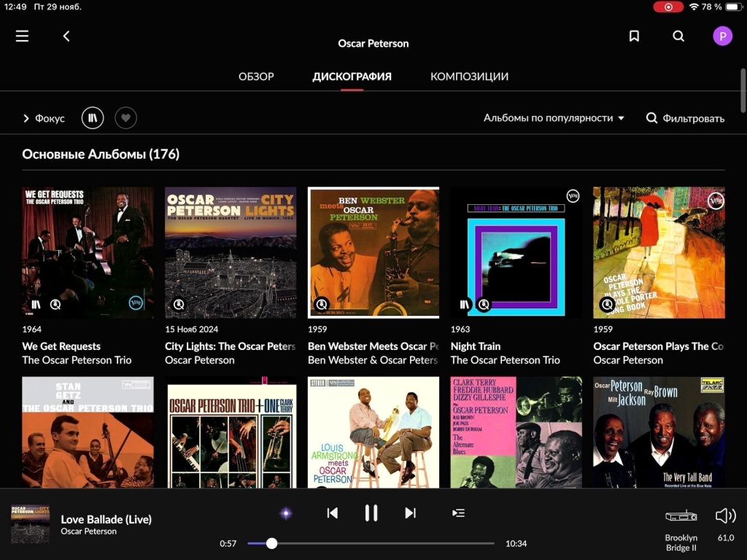Screen dimensions: 747x560
Task: Click the Фильтровать filter button
Action: pos(685,118)
